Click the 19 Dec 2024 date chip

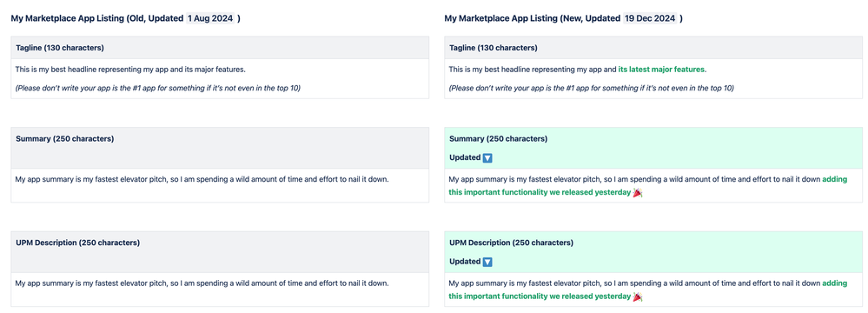[x=651, y=18]
